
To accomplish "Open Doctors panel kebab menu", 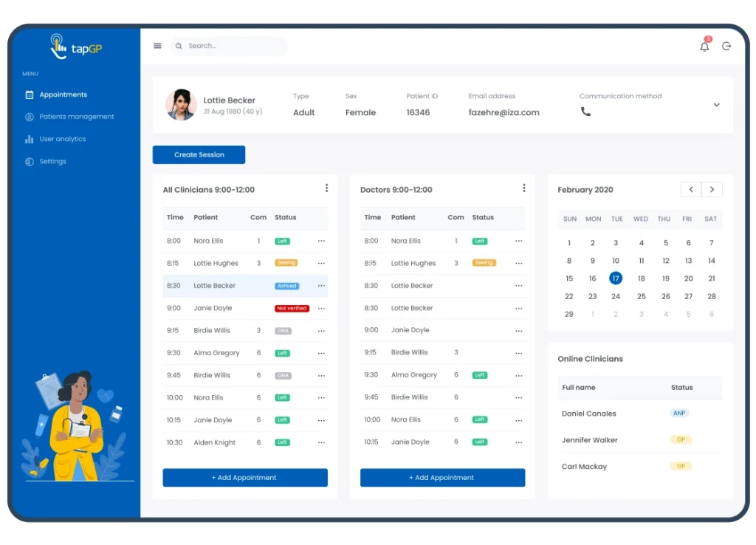I will [523, 188].
